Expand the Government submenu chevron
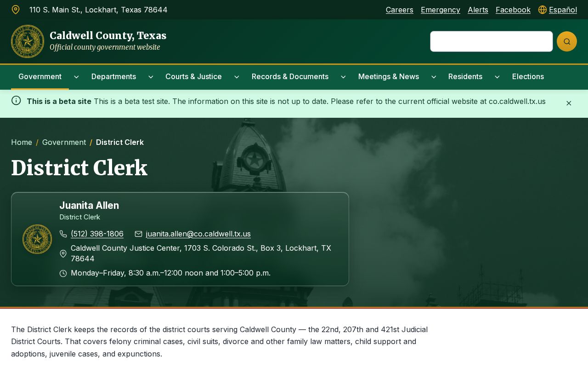 [76, 77]
